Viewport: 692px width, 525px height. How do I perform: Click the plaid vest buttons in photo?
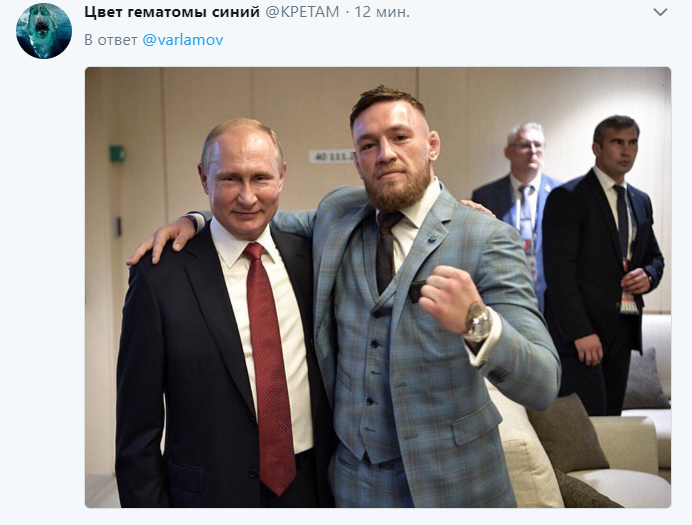pyautogui.click(x=373, y=356)
